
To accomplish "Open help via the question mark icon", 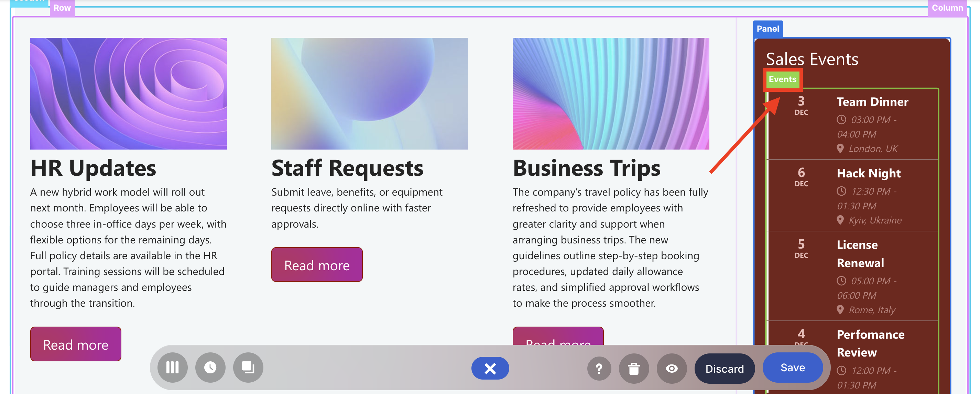I will (x=599, y=368).
